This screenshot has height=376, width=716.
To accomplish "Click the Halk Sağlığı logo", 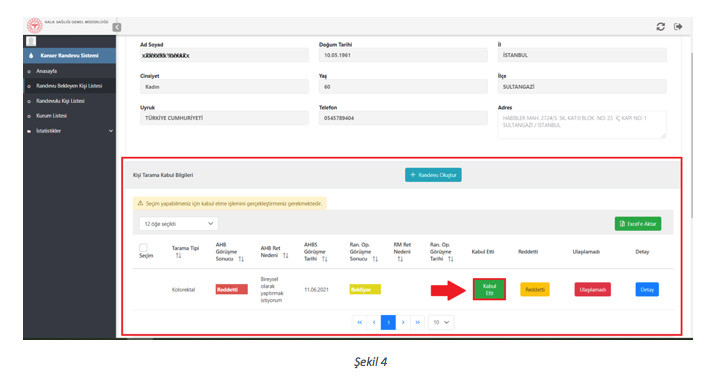I will click(x=34, y=26).
